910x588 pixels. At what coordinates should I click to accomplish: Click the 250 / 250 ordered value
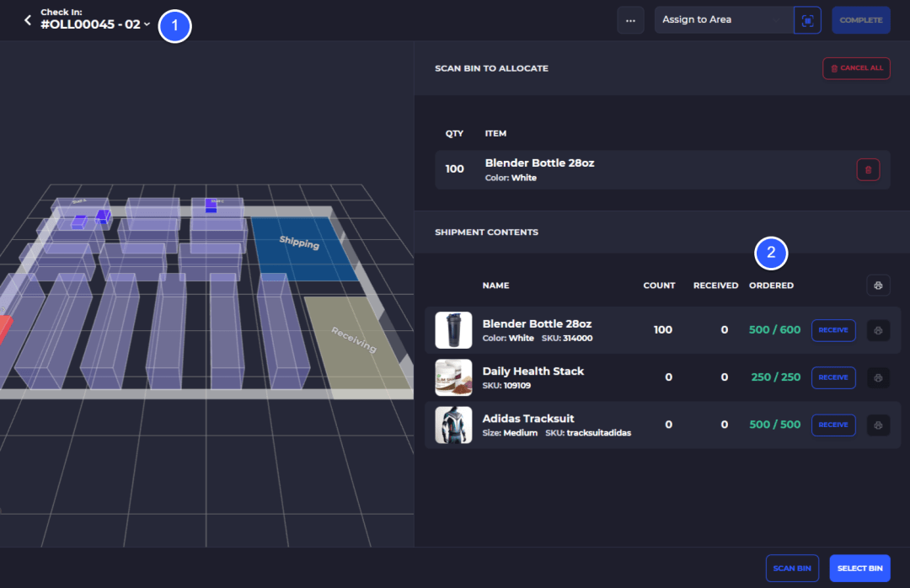pyautogui.click(x=775, y=378)
